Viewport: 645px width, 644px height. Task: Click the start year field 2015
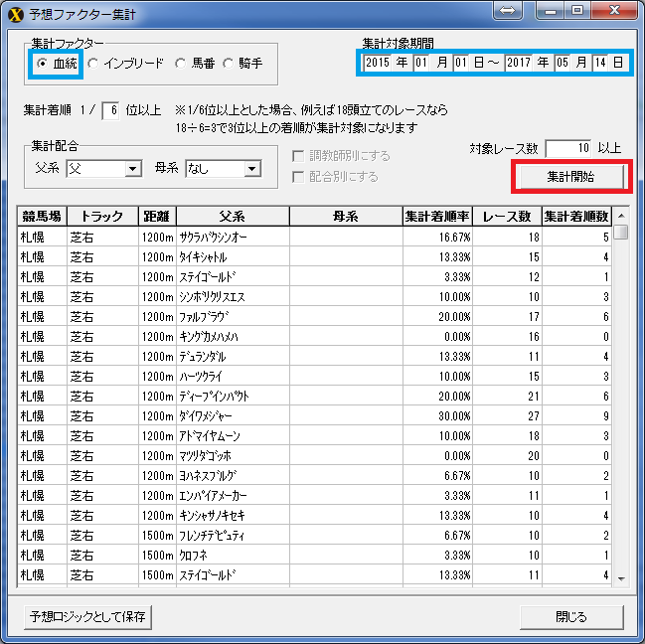click(378, 63)
